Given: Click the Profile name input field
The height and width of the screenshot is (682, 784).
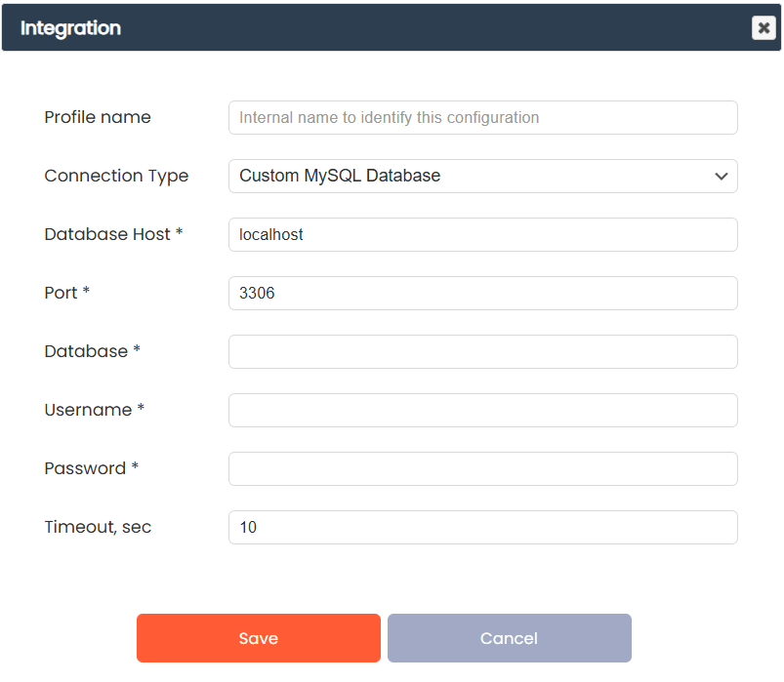Looking at the screenshot, I should [x=482, y=117].
